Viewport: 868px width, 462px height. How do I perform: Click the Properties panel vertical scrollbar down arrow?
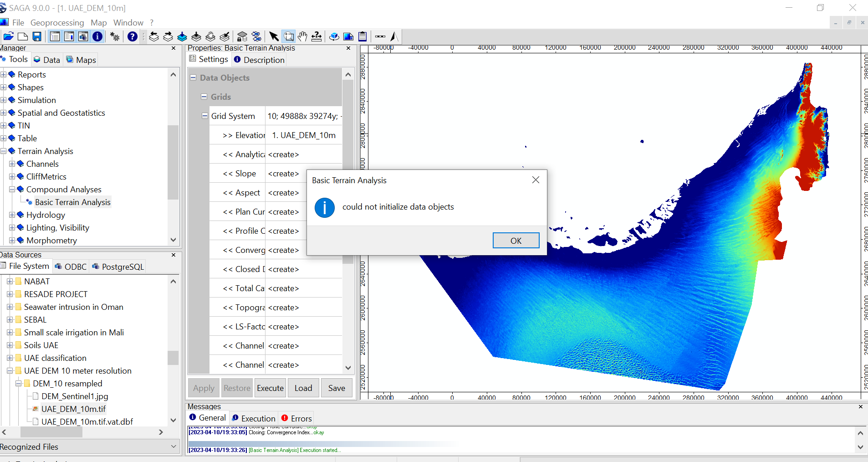click(x=348, y=368)
